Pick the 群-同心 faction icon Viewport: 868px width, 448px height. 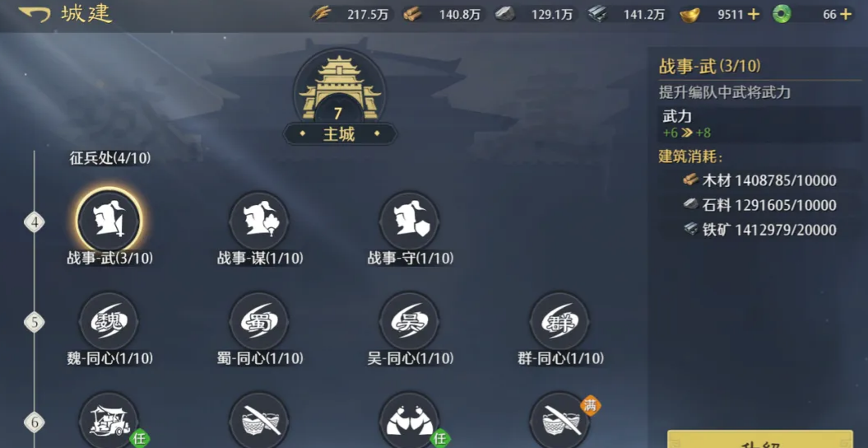[559, 320]
